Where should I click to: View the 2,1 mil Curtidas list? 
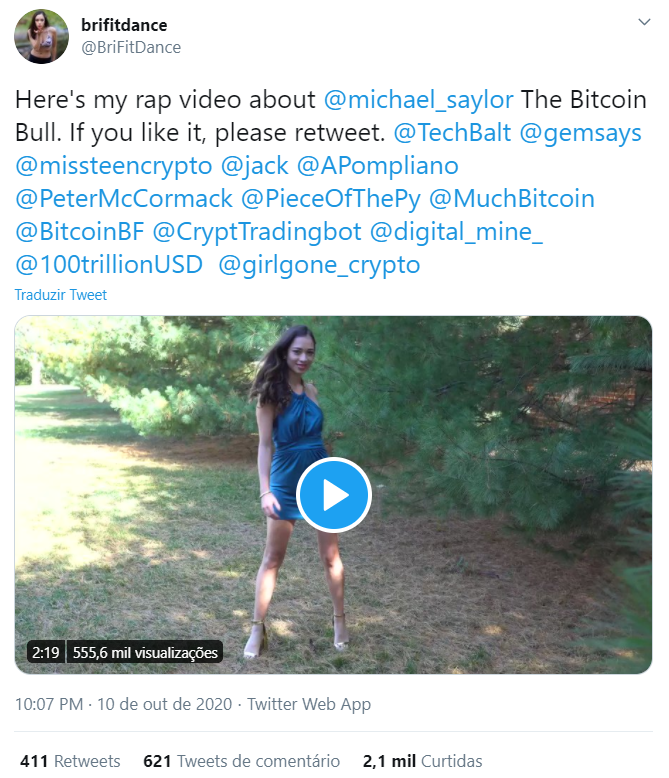coord(422,761)
